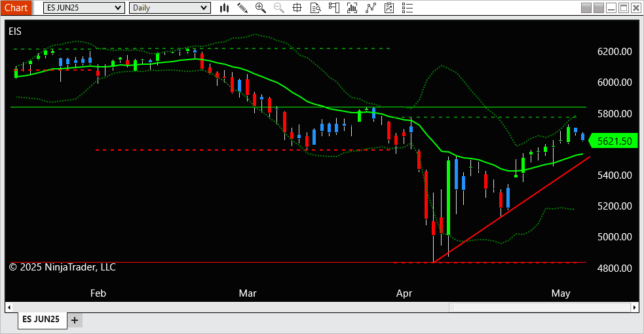644x334 pixels.
Task: Open the data series icon
Action: click(352, 8)
